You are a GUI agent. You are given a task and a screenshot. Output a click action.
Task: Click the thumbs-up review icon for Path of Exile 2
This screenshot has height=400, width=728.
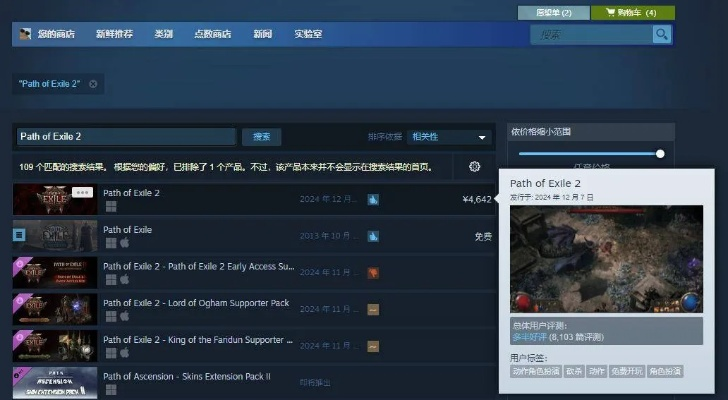(373, 200)
